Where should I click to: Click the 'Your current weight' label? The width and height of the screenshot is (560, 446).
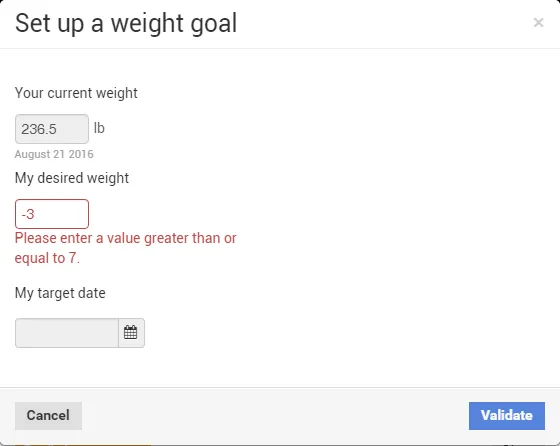tap(76, 93)
